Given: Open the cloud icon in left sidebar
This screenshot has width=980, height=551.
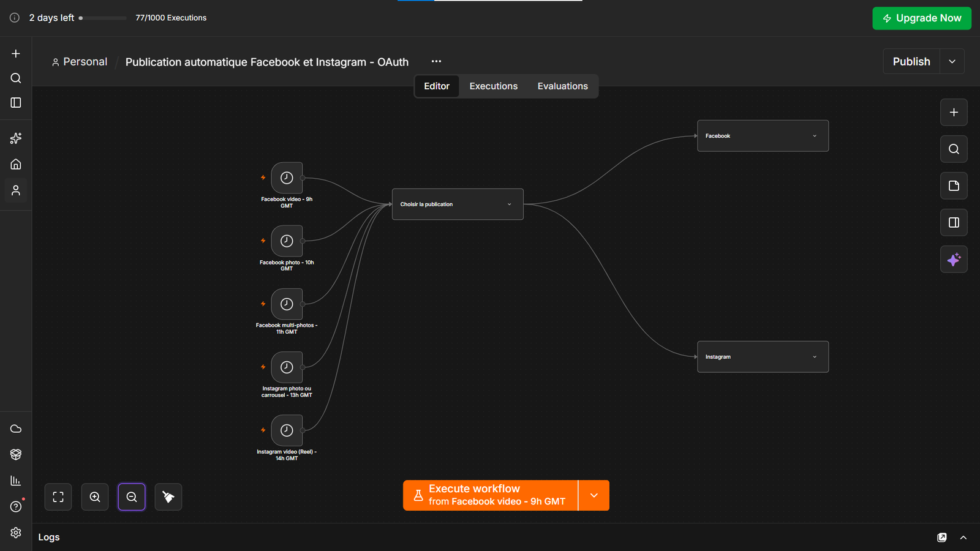Looking at the screenshot, I should (x=16, y=429).
